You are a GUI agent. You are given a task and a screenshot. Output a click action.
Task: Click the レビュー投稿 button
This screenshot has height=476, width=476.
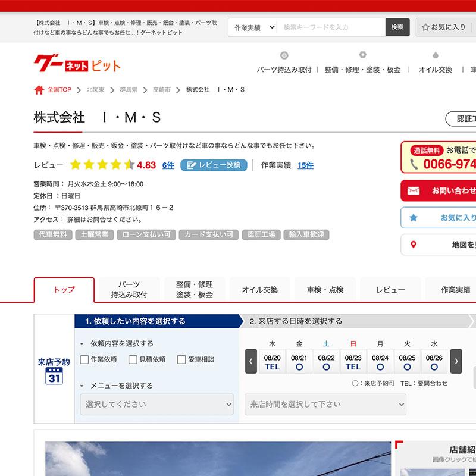point(214,165)
